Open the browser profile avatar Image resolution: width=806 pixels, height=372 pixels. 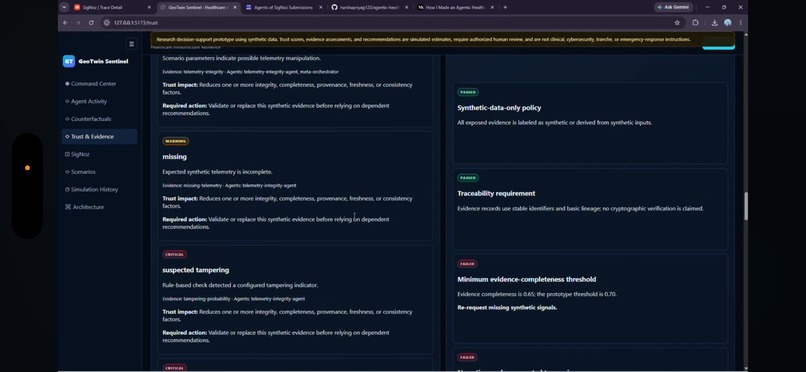tap(727, 23)
